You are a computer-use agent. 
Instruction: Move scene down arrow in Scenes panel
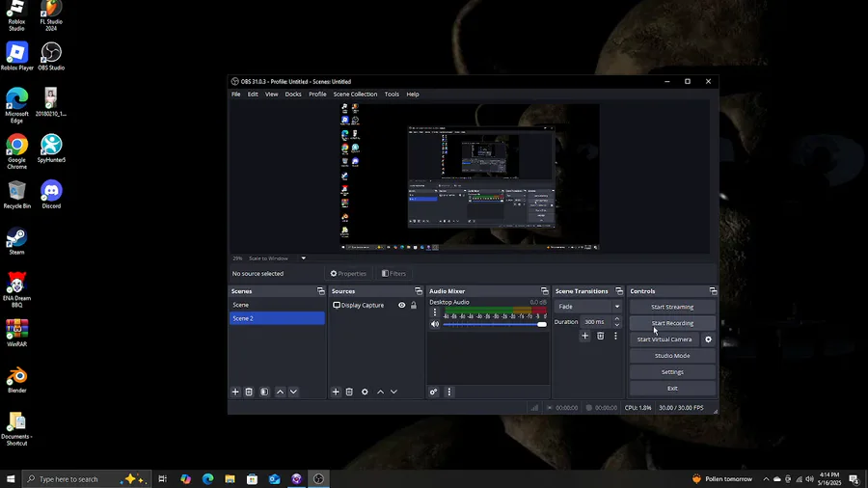pyautogui.click(x=293, y=392)
